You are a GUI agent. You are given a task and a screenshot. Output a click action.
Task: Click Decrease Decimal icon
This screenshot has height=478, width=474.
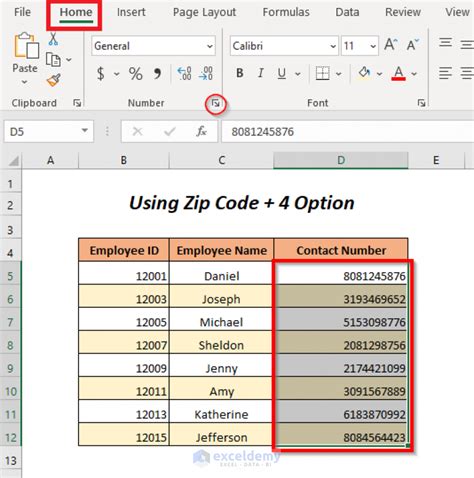click(206, 73)
